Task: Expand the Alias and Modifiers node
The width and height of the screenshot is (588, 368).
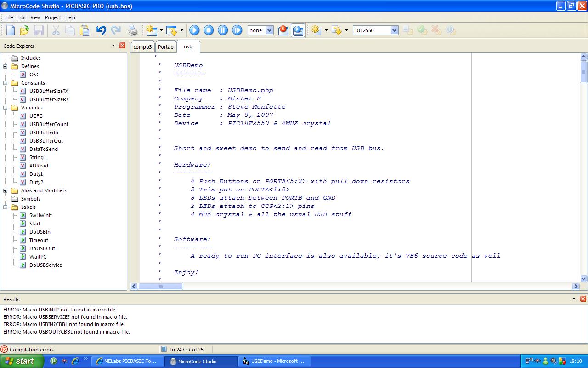Action: pos(6,190)
